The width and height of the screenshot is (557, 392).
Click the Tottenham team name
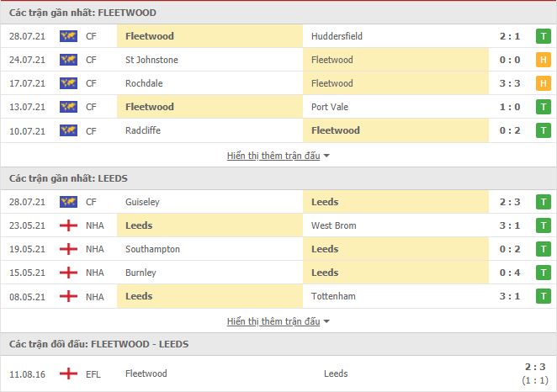click(x=333, y=296)
